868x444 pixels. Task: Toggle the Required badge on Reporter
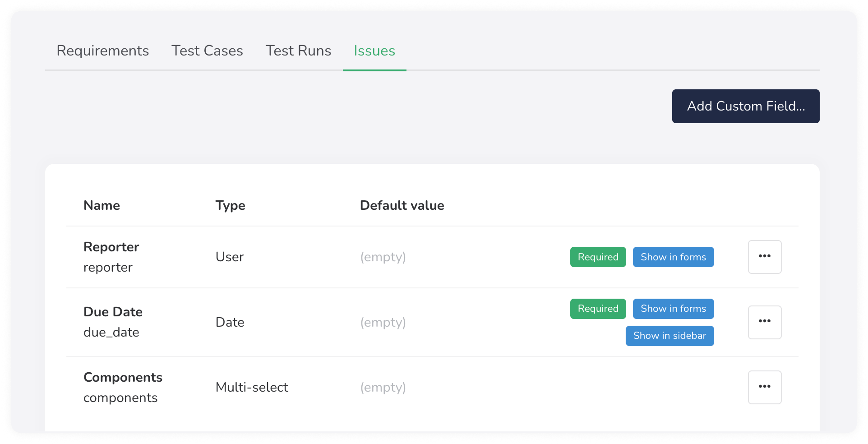click(598, 257)
